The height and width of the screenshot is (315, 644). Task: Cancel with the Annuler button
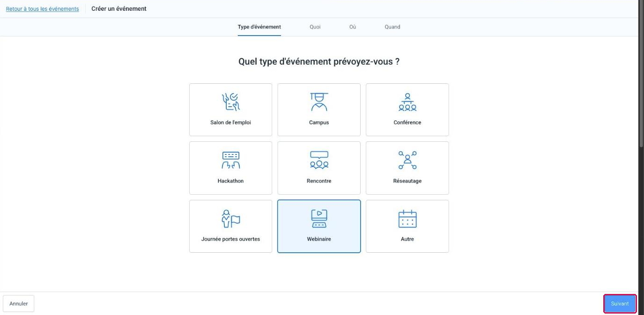tap(19, 304)
